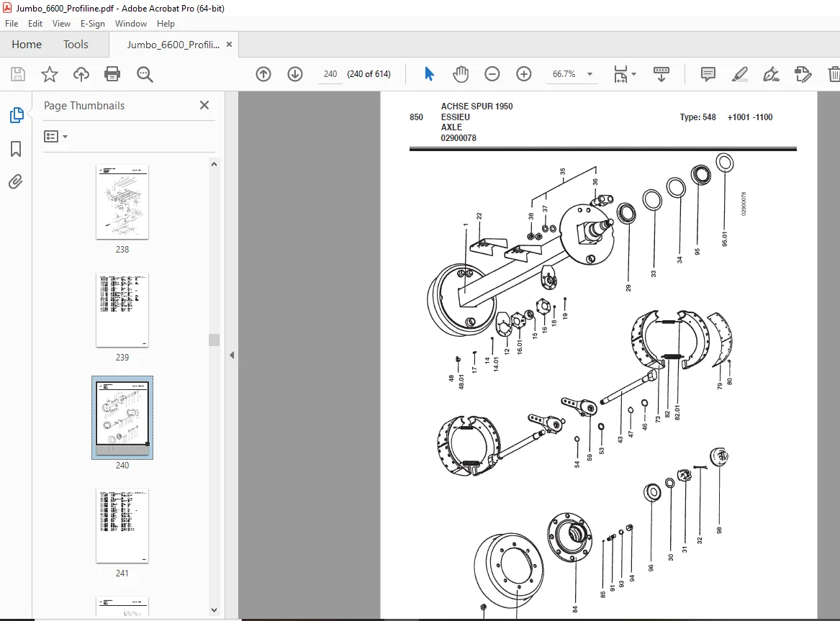
Task: Click the thumbnail panel scrollbar handle
Action: [x=214, y=340]
